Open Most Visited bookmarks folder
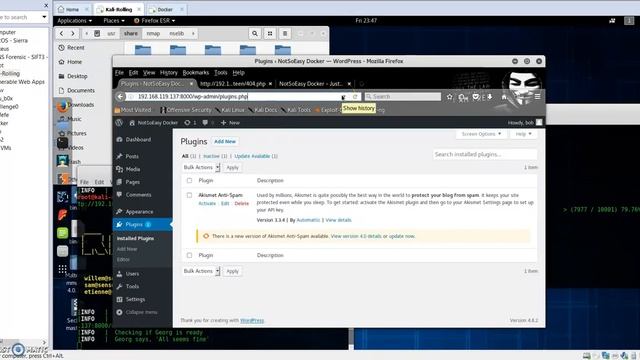Viewport: 640px width, 360px height. pyautogui.click(x=133, y=110)
